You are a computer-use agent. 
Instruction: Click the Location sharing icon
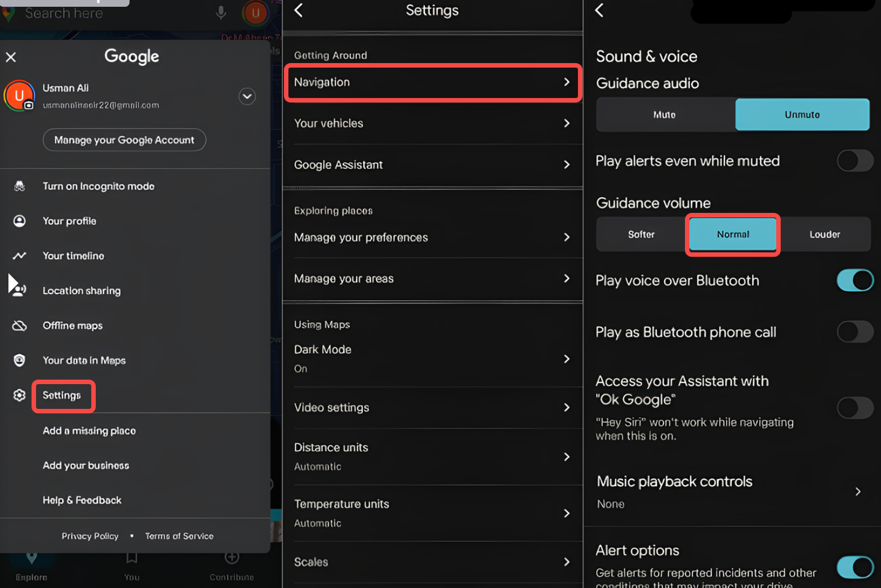19,291
